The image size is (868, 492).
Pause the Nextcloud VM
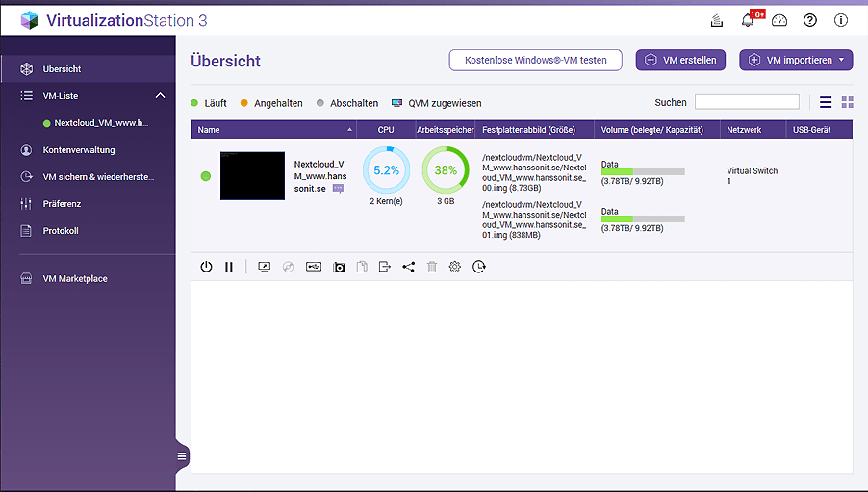pyautogui.click(x=229, y=267)
